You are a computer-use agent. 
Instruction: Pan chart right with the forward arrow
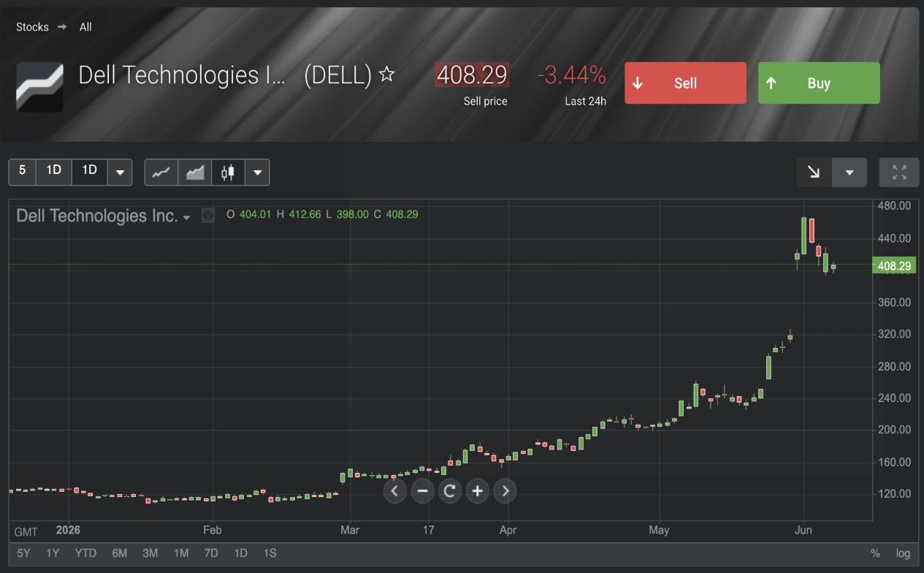[x=505, y=491]
